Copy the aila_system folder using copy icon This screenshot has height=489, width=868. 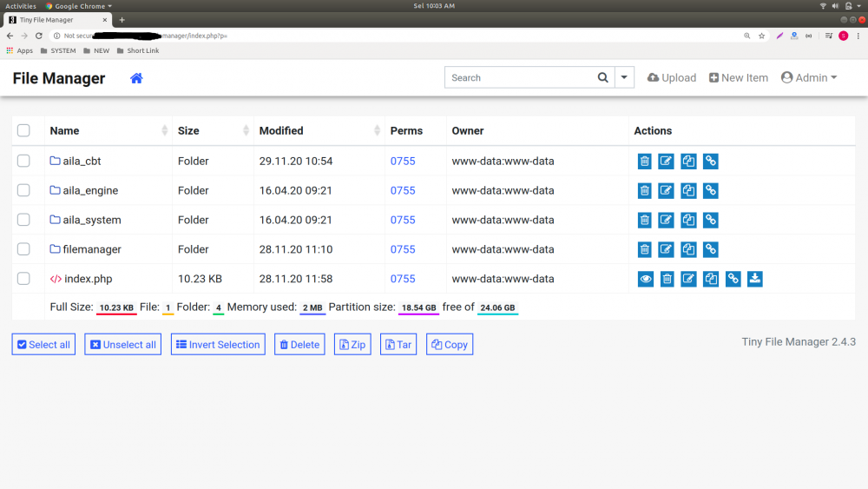coord(688,220)
